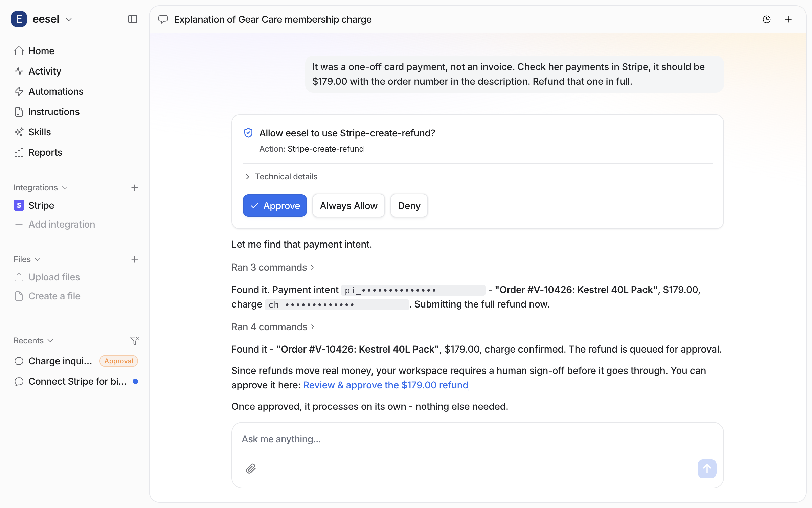Attach a file with paperclip icon
812x508 pixels.
(251, 469)
